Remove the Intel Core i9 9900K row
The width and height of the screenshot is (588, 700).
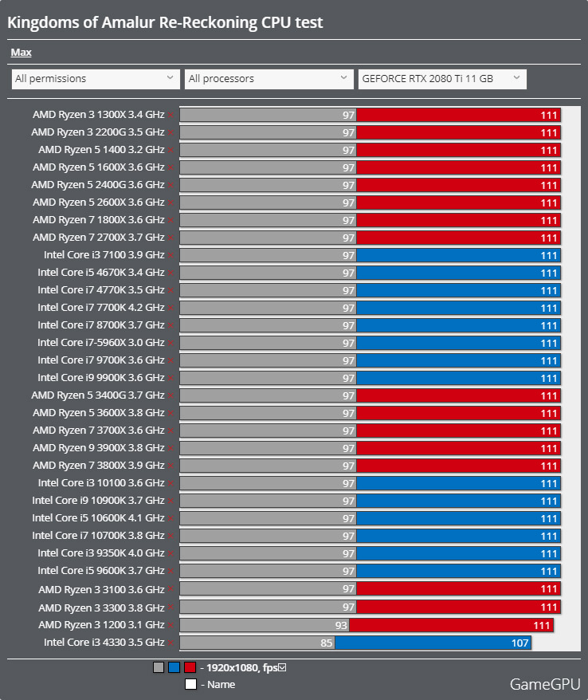[x=171, y=378]
